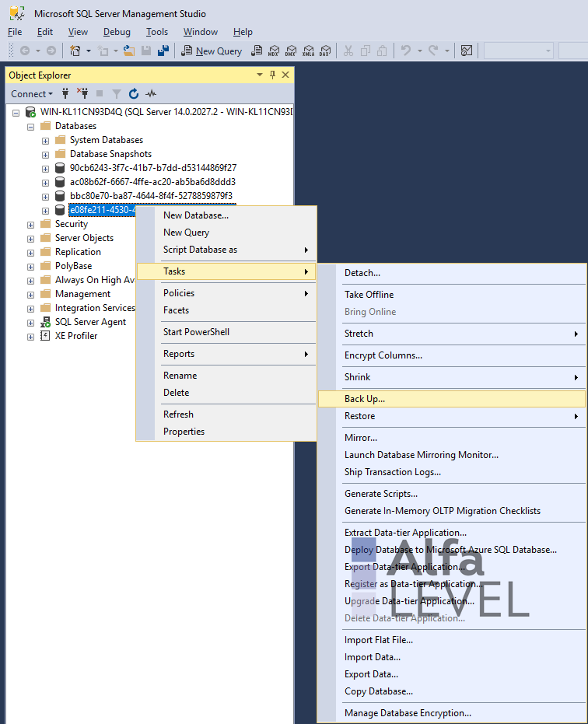The height and width of the screenshot is (724, 588).
Task: Click the DAX query icon
Action: [325, 51]
